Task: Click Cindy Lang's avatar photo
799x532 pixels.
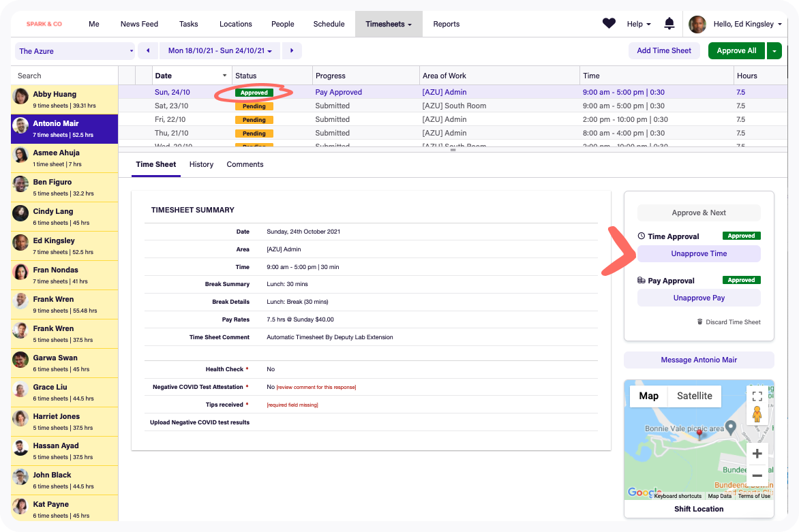Action: click(x=21, y=213)
